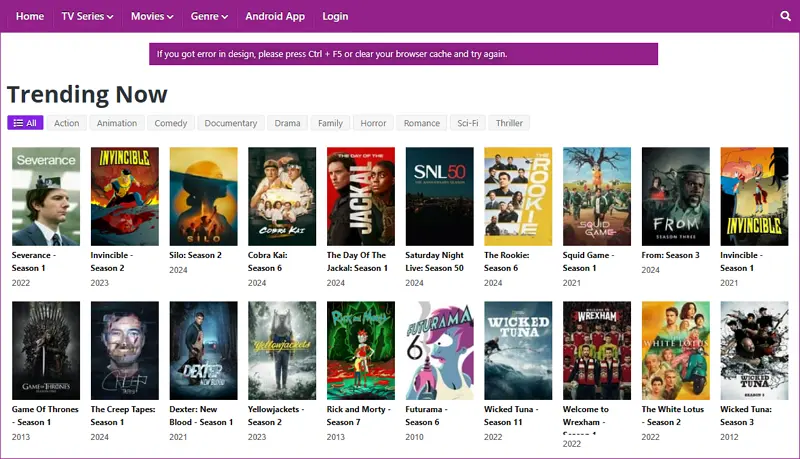The image size is (800, 459).
Task: Click 'The Day Of The Jackal: Season 1' title
Action: 357,262
